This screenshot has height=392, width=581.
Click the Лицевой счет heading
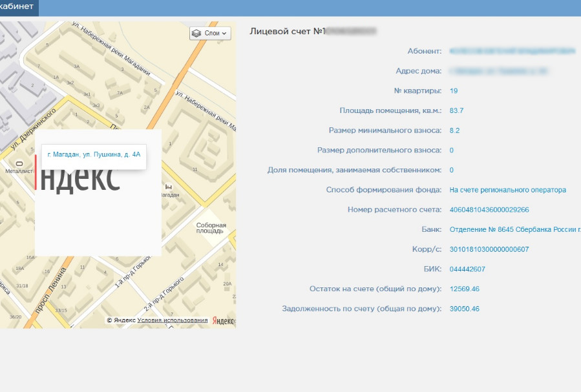pyautogui.click(x=287, y=31)
